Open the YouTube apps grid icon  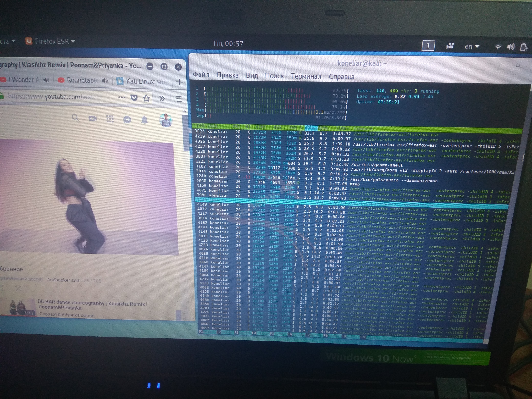pos(110,119)
